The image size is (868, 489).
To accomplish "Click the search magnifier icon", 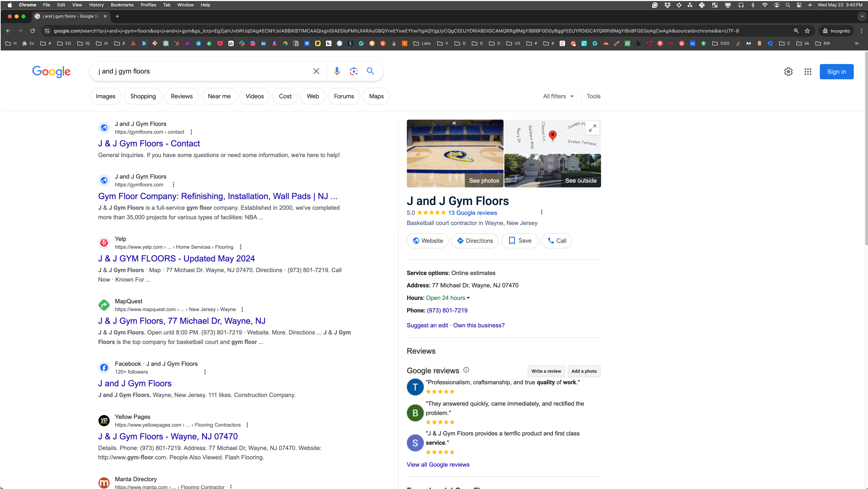I will click(x=370, y=71).
